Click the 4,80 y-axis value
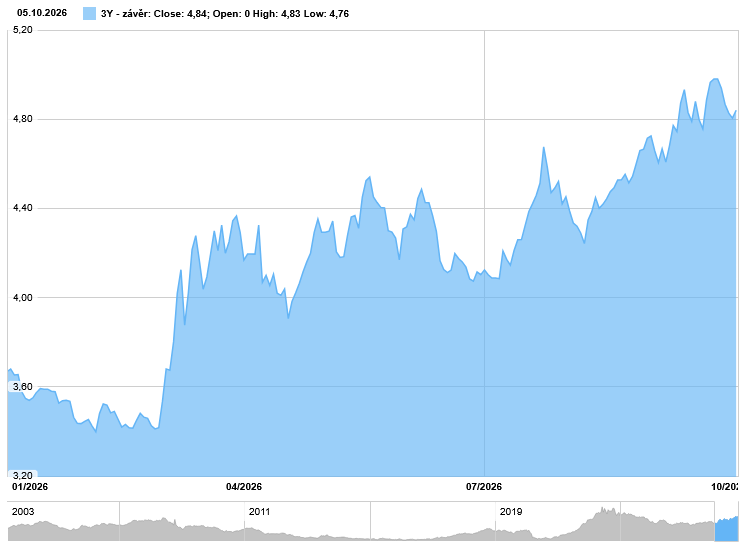This screenshot has width=742, height=546. (x=23, y=119)
